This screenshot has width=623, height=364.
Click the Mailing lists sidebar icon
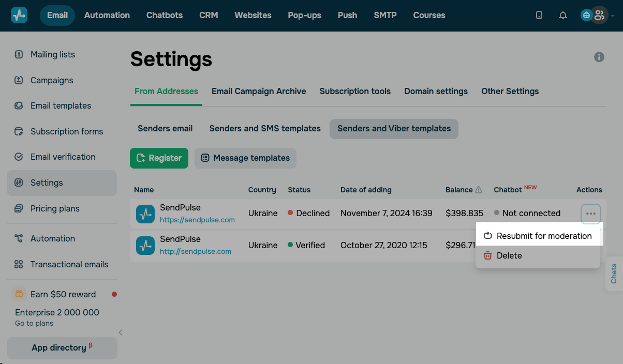19,54
